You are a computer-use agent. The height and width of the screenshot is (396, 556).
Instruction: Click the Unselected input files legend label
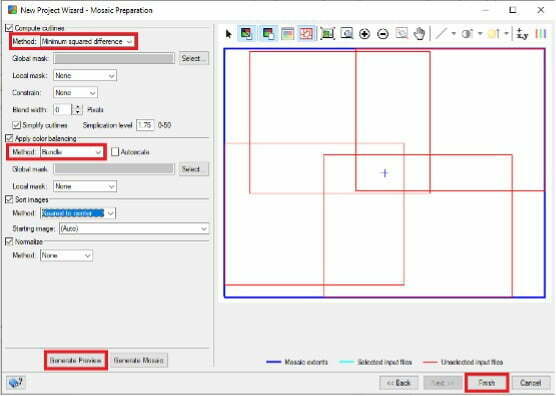(x=472, y=362)
